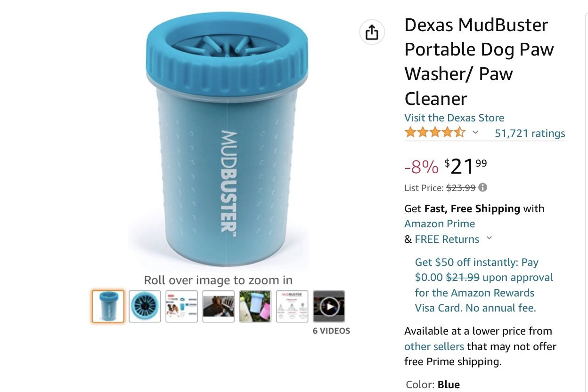Open the 51,721 ratings link

pos(530,133)
